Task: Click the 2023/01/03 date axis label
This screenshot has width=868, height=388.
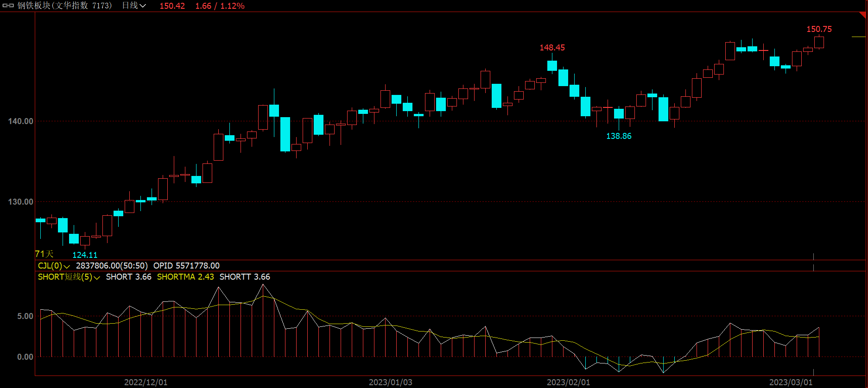Action: (390, 382)
